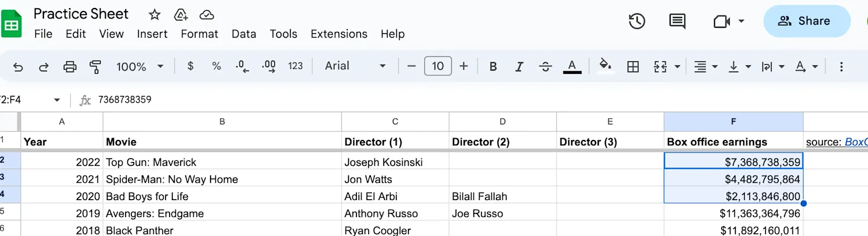Image resolution: width=868 pixels, height=236 pixels.
Task: Open more number formats 123
Action: [x=295, y=66]
